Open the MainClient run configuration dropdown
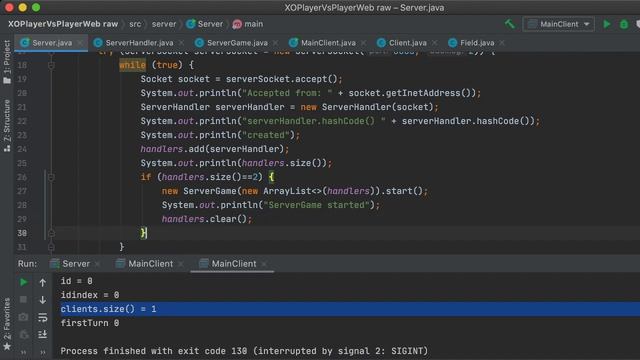640x360 pixels. (x=558, y=24)
